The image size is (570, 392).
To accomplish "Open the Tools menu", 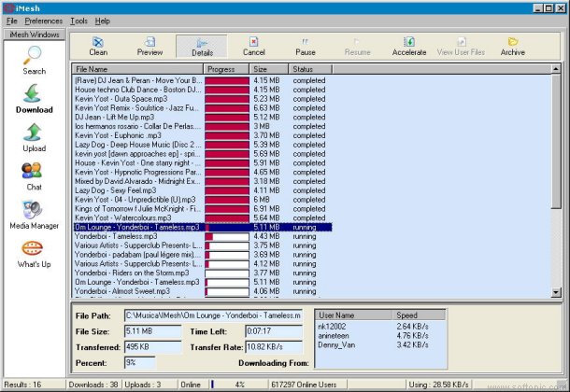I will click(78, 21).
